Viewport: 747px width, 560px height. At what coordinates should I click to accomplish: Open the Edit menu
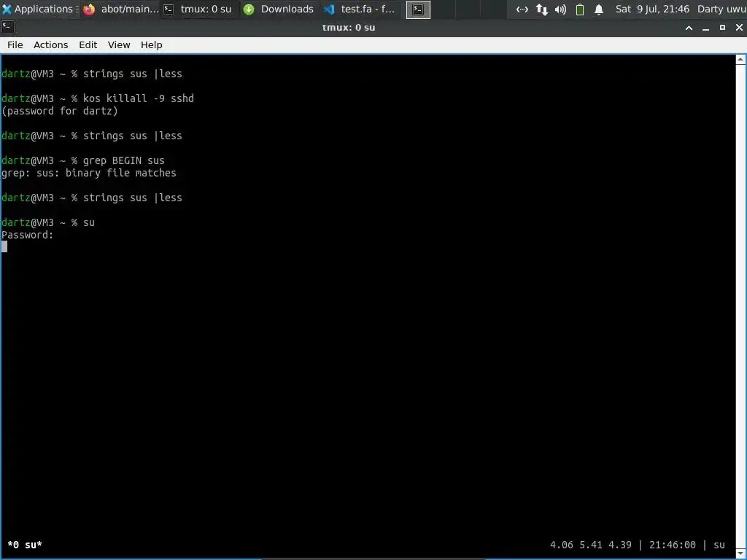point(88,44)
